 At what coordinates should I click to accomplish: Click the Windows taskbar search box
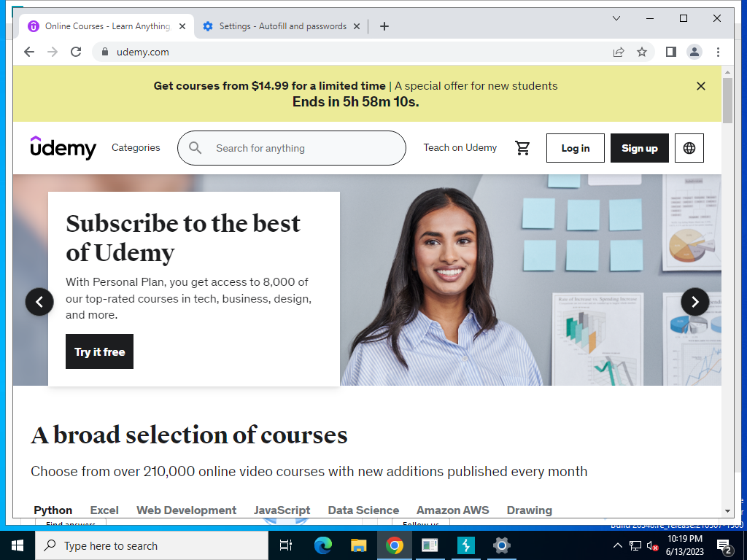(152, 545)
